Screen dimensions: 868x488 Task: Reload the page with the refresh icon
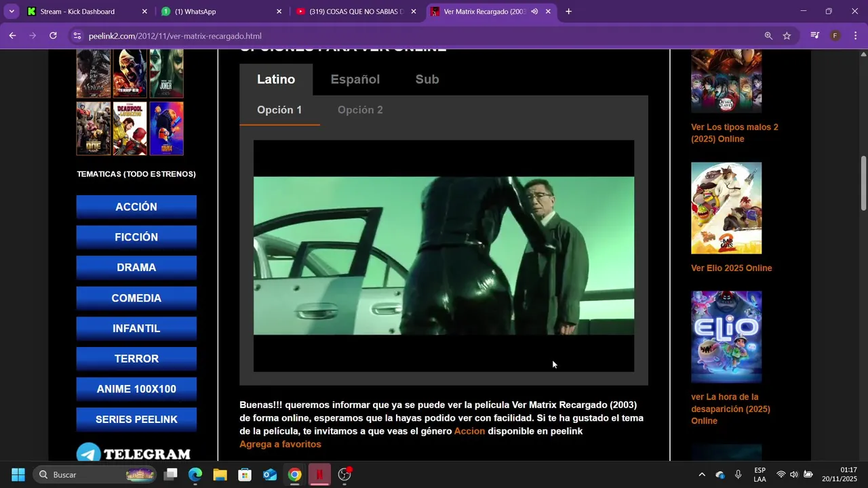pyautogui.click(x=53, y=36)
